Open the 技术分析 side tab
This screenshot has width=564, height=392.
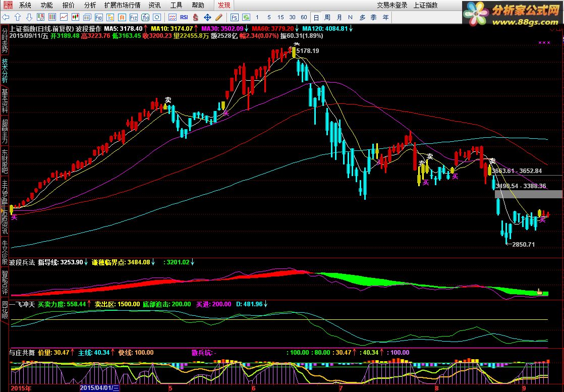[x=5, y=71]
